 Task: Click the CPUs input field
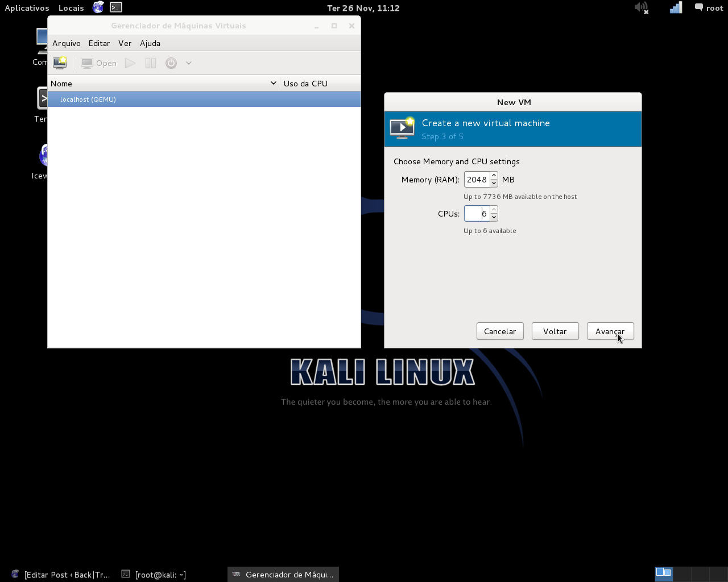[x=477, y=214]
